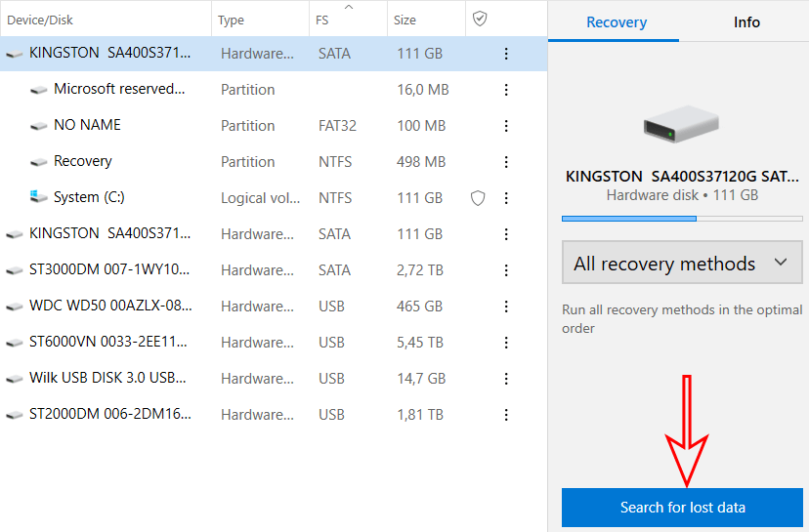
Task: Click the disk icon beside ST6000VN 0033-2EE11
Action: pos(14,343)
